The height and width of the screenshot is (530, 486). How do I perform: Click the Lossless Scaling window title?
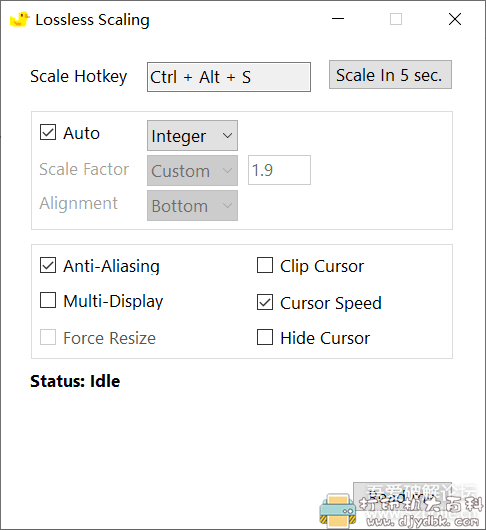click(93, 20)
